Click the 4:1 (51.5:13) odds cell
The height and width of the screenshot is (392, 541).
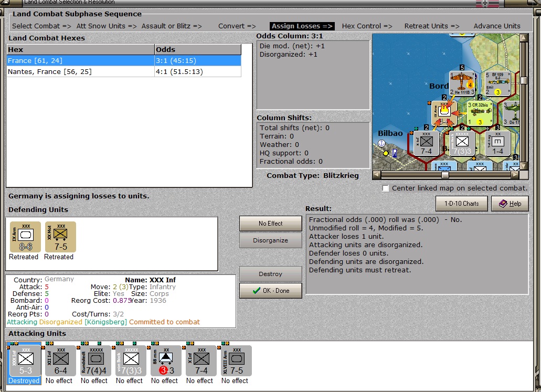(x=198, y=72)
